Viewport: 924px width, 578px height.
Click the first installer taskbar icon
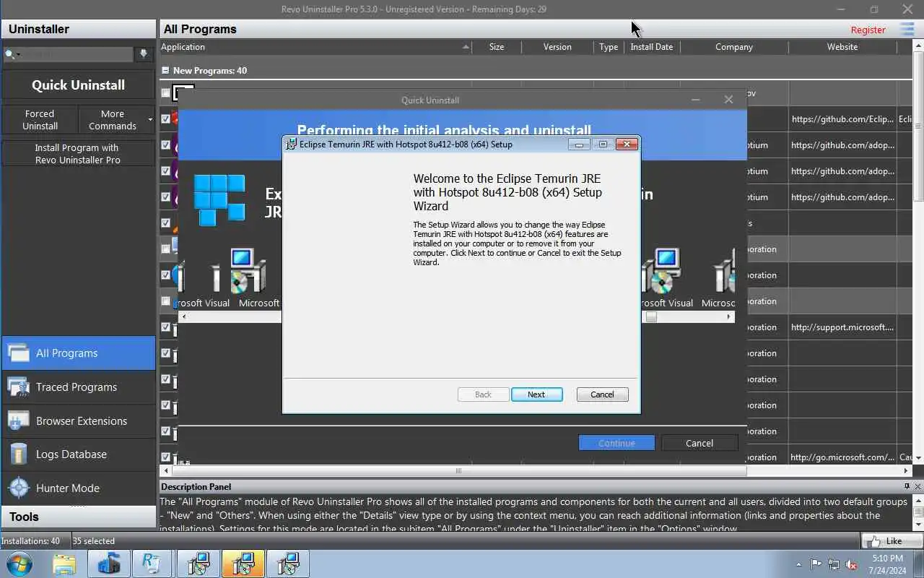tap(198, 564)
